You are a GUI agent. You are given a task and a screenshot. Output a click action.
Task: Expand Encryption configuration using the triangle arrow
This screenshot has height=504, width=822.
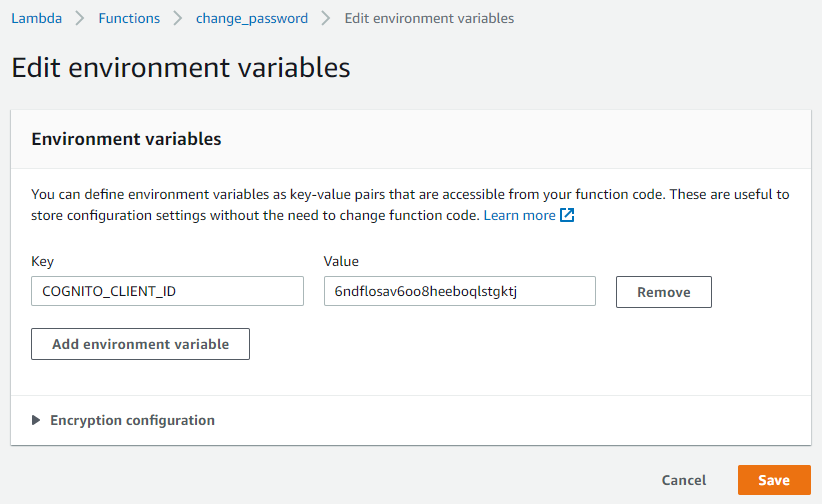(37, 420)
